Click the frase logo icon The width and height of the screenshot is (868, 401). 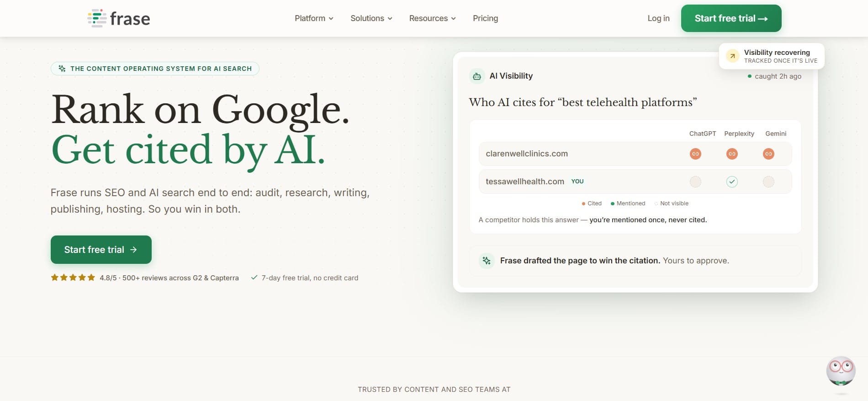click(97, 18)
